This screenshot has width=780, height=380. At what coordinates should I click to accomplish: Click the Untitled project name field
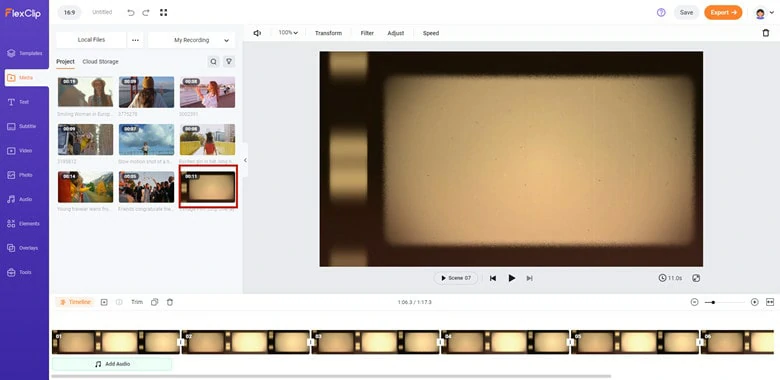102,12
